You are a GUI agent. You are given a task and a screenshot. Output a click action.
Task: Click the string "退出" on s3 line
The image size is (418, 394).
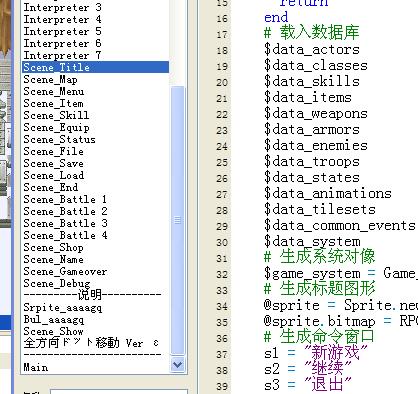click(x=328, y=384)
